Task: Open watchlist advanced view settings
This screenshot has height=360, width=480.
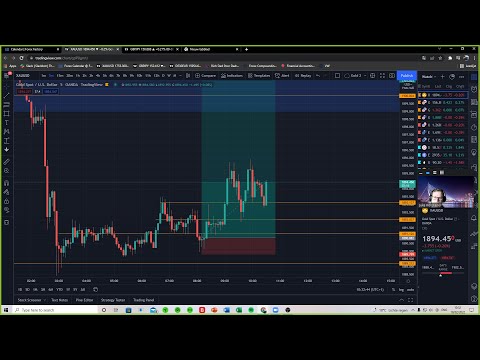Action: pos(452,77)
